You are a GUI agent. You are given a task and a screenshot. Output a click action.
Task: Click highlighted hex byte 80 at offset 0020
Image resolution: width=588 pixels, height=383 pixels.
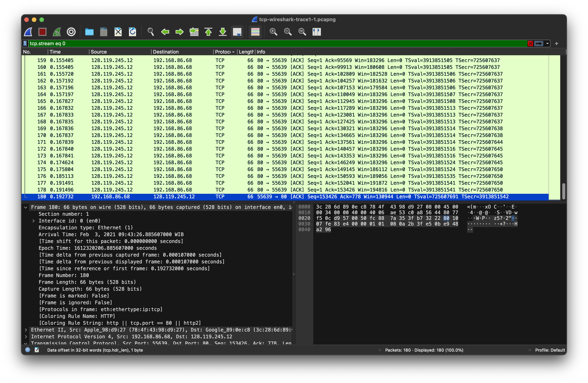pyautogui.click(x=446, y=218)
